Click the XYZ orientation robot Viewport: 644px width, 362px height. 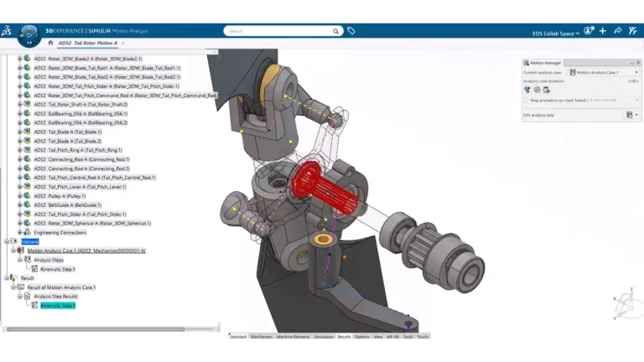(628, 304)
